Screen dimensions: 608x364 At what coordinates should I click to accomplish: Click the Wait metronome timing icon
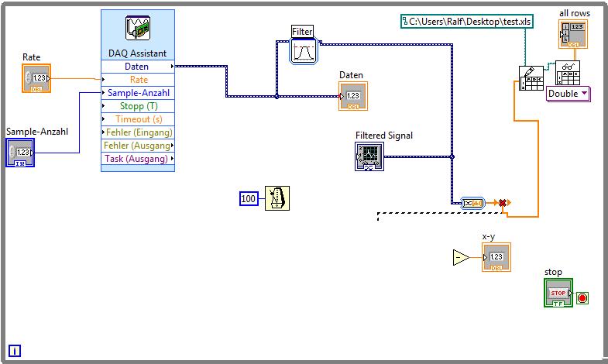[x=277, y=198]
